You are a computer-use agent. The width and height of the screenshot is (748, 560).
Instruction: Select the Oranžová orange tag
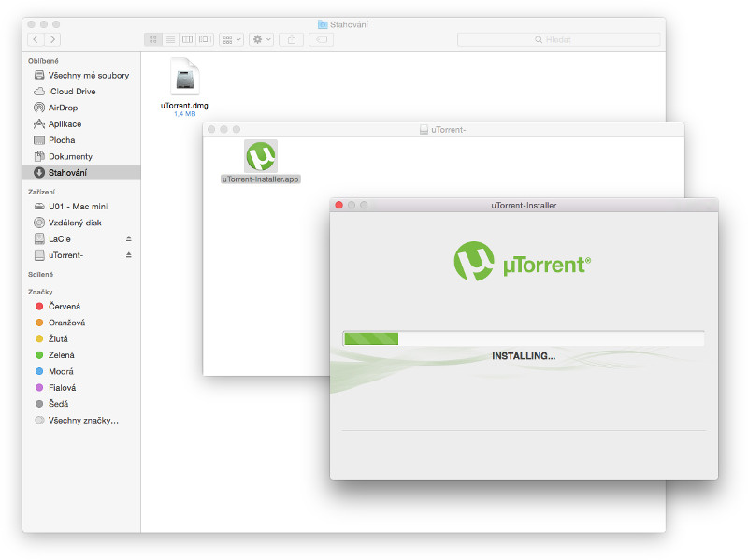81,323
